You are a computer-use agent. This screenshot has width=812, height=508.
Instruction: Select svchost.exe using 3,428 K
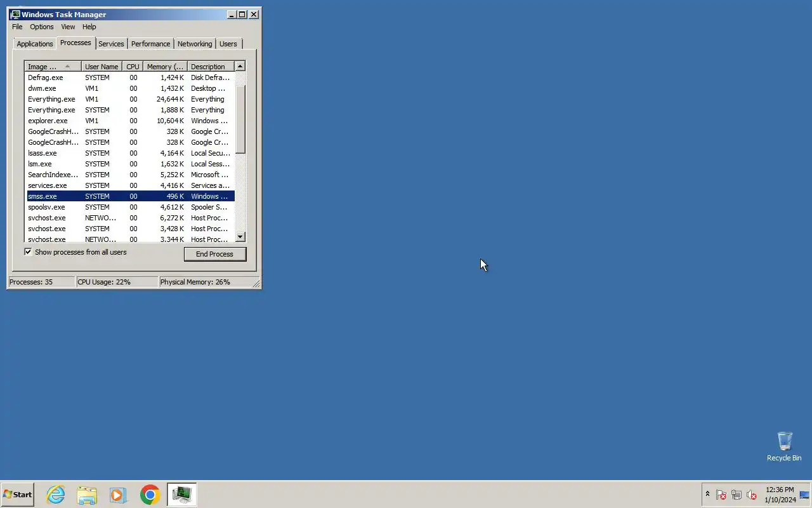[130, 229]
